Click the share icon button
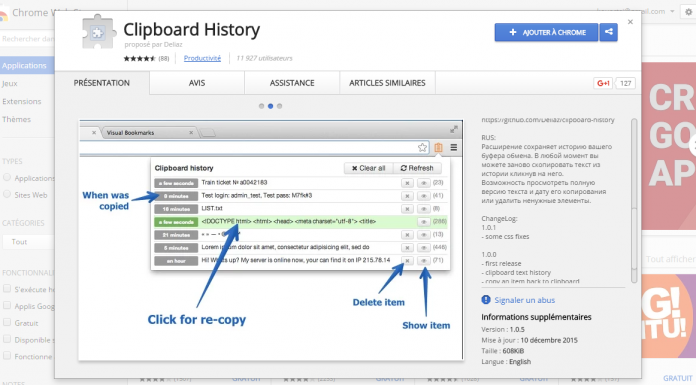The image size is (696, 385). tap(609, 32)
